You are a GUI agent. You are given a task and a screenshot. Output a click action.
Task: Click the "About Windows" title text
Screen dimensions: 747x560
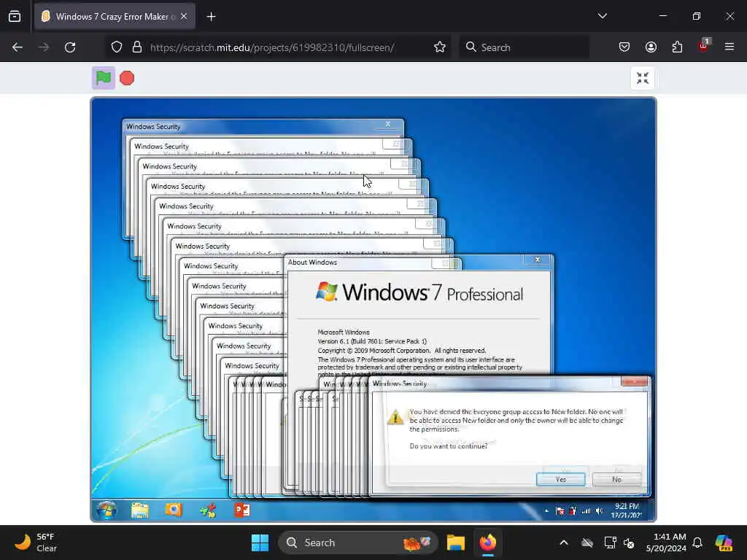pos(312,262)
